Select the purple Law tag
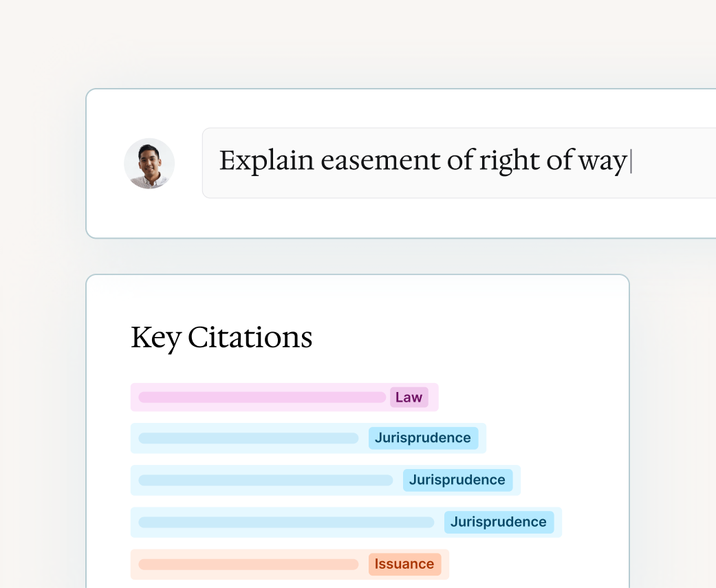The image size is (716, 588). click(x=409, y=398)
